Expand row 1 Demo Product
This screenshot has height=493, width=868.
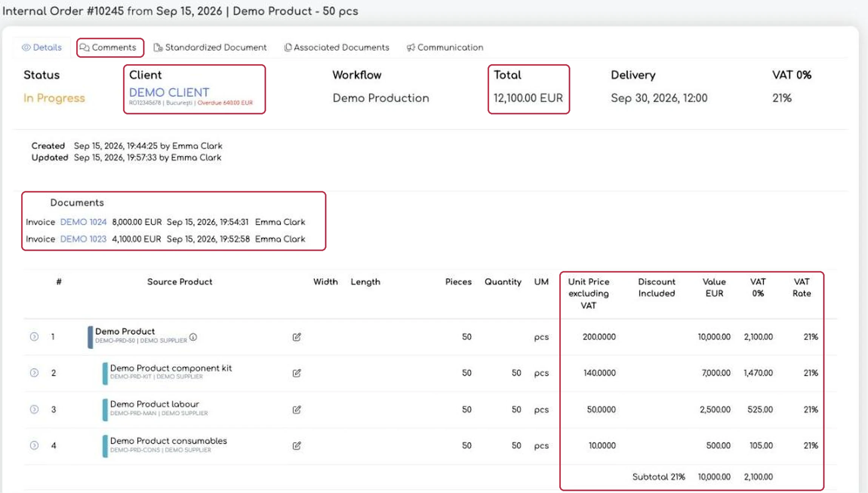coord(34,336)
